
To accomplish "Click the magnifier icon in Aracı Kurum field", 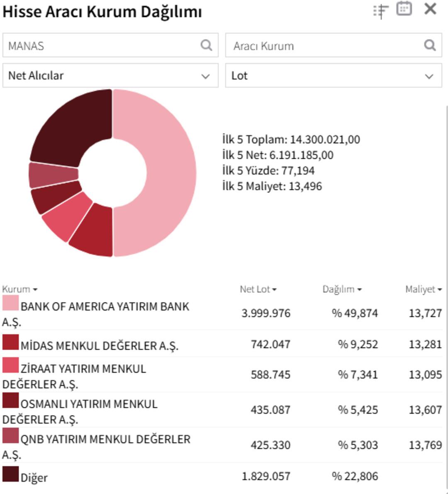I will tap(430, 46).
